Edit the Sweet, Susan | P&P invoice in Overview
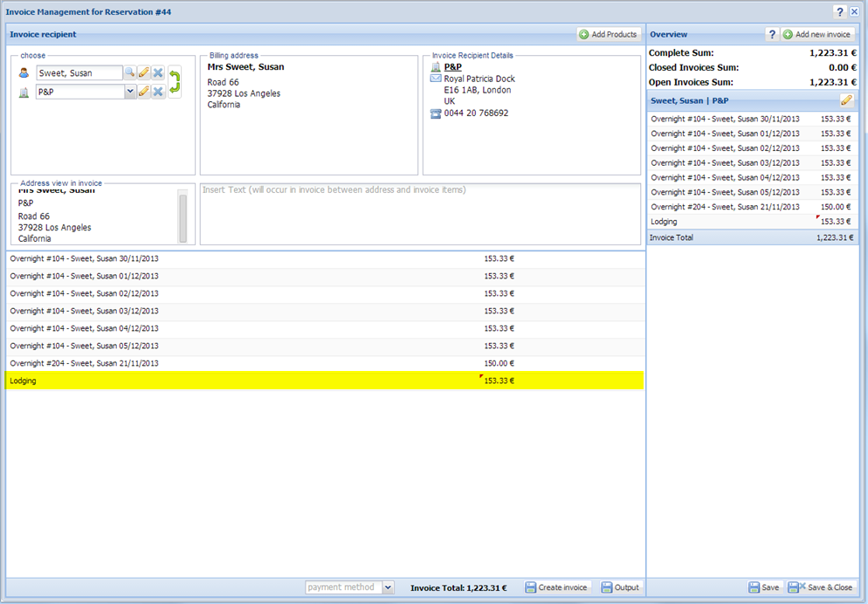Image resolution: width=868 pixels, height=604 pixels. point(845,100)
